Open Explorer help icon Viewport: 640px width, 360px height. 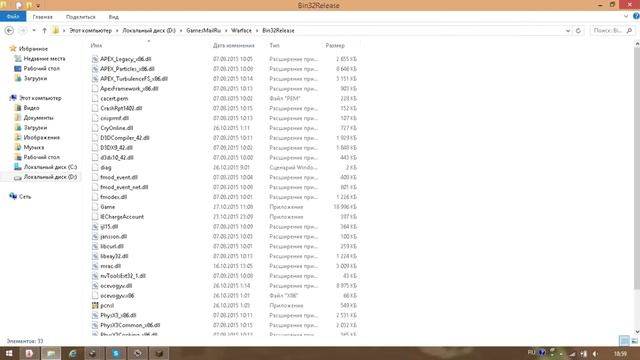coord(636,16)
